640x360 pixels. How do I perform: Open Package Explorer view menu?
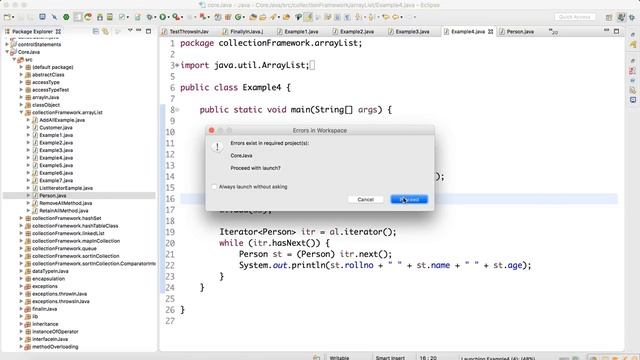[130, 30]
